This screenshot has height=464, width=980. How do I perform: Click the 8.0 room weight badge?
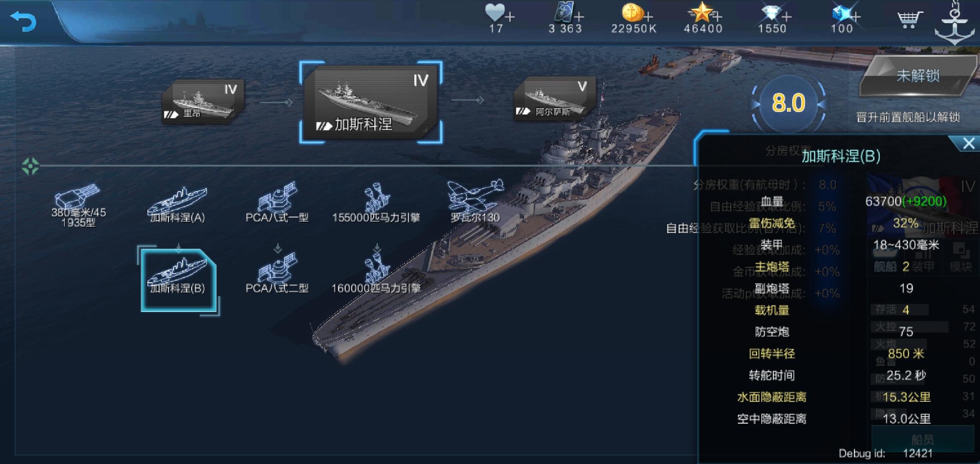click(x=788, y=103)
